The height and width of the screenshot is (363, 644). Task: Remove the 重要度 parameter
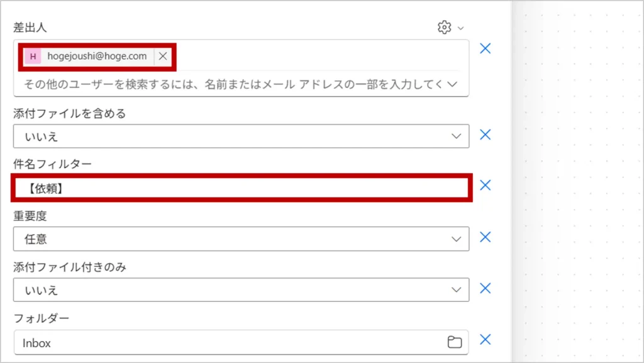tap(485, 237)
